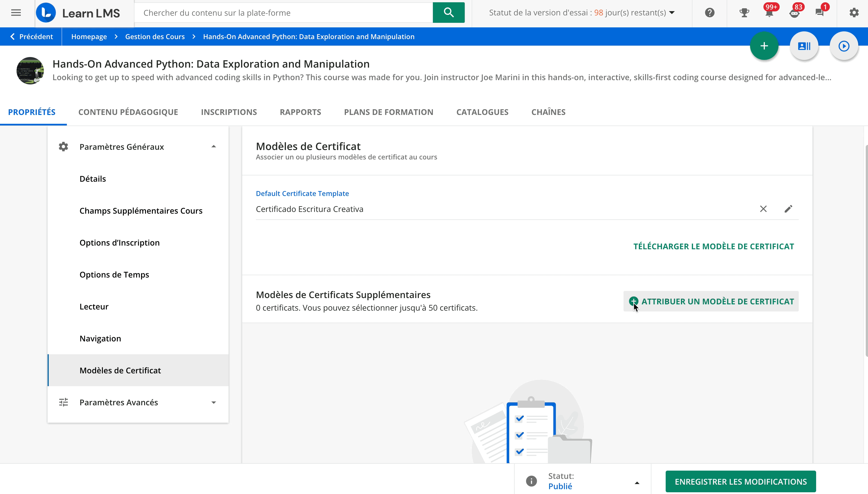This screenshot has height=494, width=868.
Task: Click the play course circular button
Action: [x=843, y=46]
